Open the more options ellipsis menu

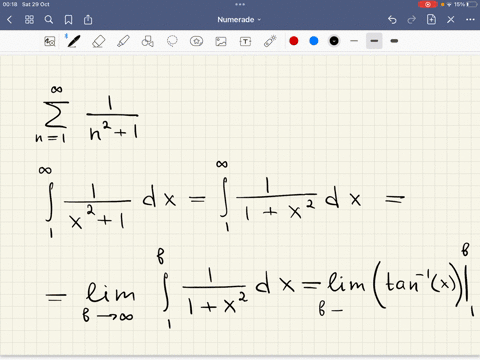pos(470,20)
